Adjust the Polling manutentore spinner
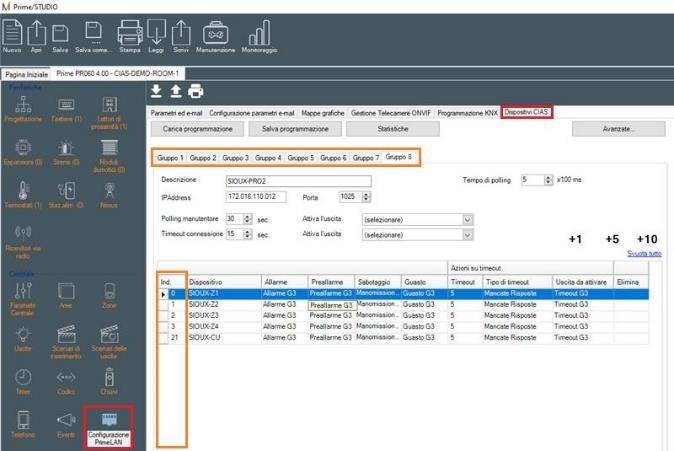This screenshot has height=451, width=674. tap(247, 219)
